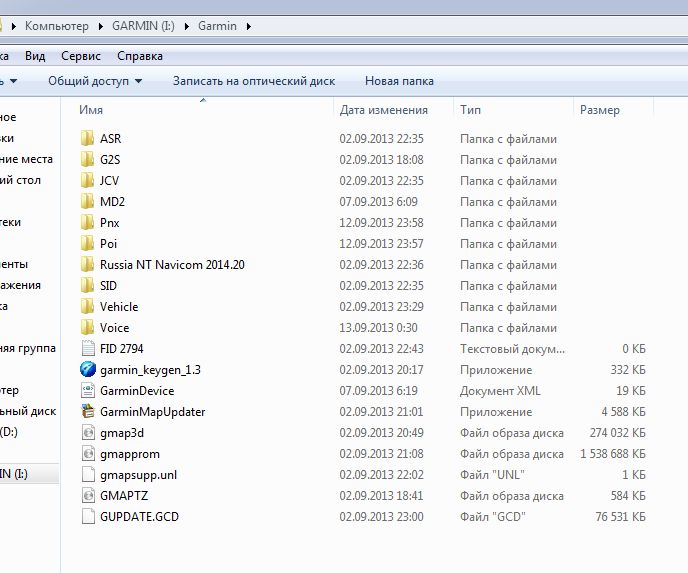Click the size value 1 538 688 КБ
688x573 pixels.
pyautogui.click(x=613, y=454)
